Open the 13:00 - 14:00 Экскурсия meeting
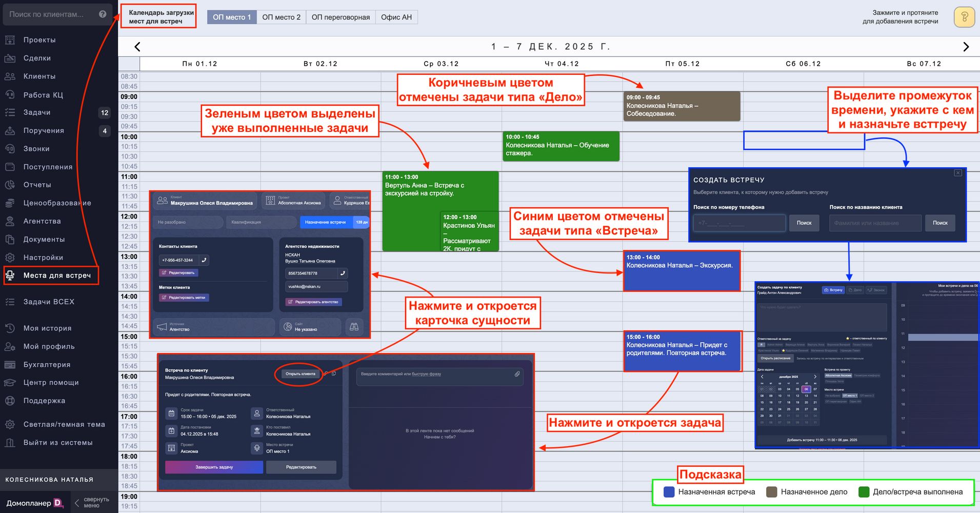Screen dimensions: 980x513 pos(682,271)
